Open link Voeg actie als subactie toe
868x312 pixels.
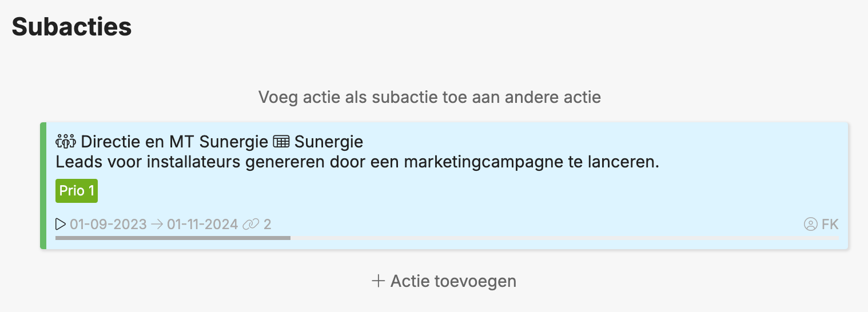click(429, 97)
